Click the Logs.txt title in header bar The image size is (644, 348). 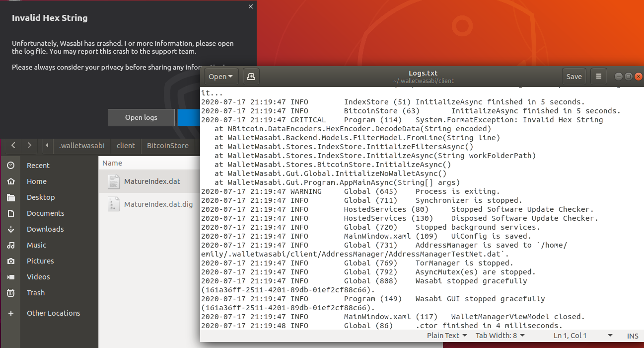[x=423, y=73]
